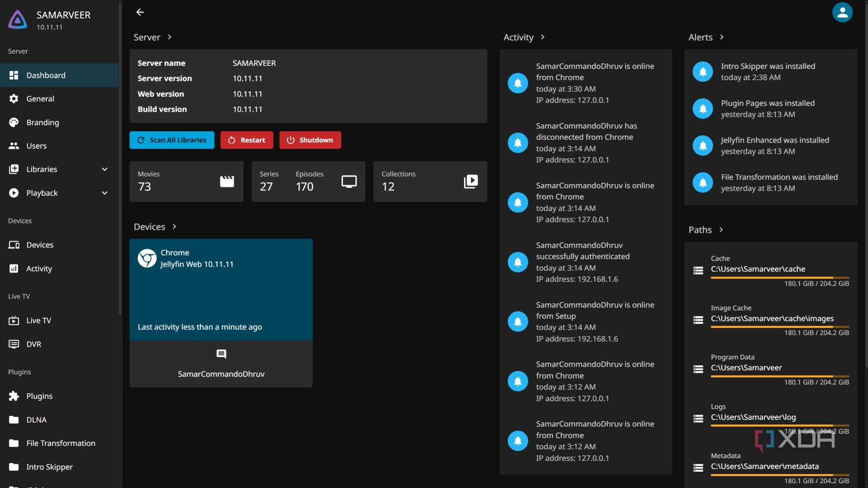Open Server section via its chevron

(x=169, y=37)
